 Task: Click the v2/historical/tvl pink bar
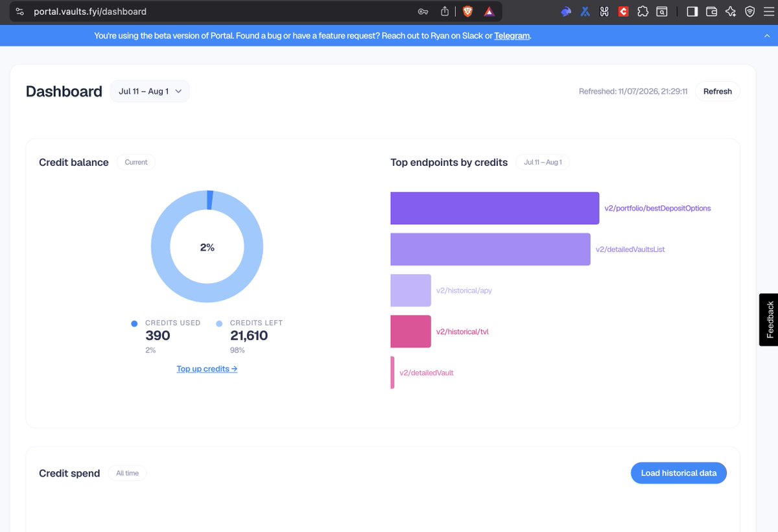click(x=410, y=332)
